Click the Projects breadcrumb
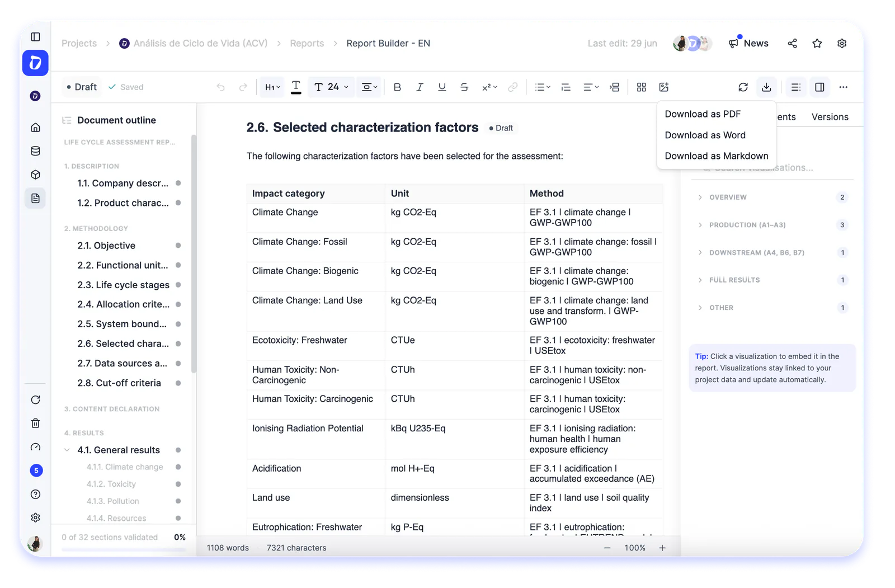 click(x=79, y=44)
